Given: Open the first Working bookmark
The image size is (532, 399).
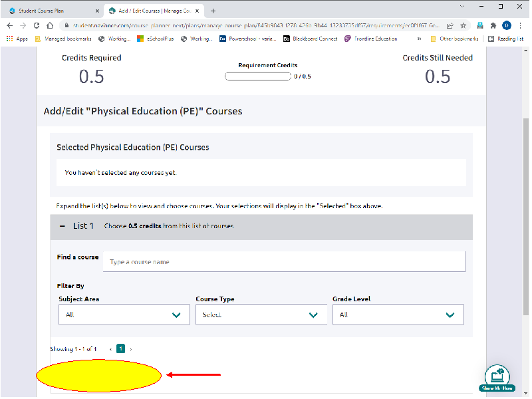Looking at the screenshot, I should pos(114,39).
